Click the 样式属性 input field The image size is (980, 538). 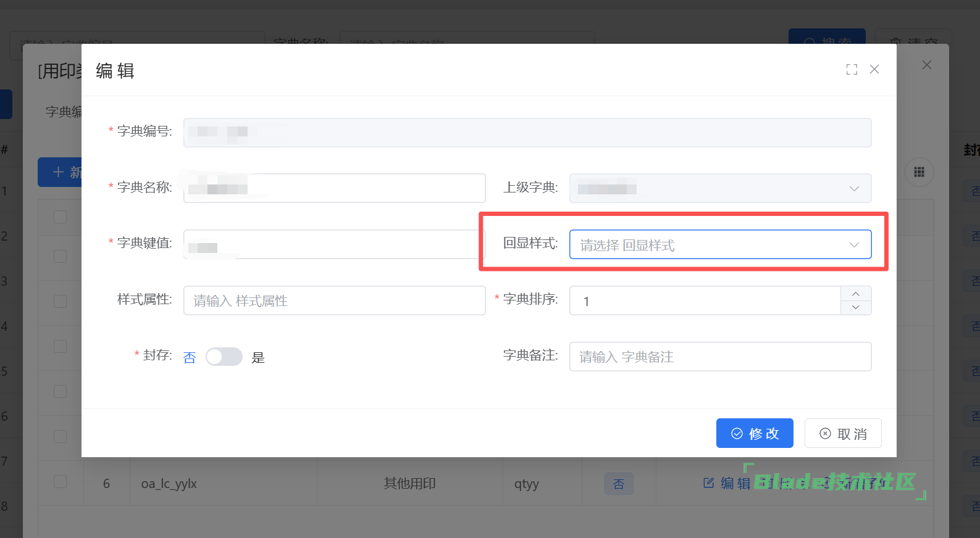(334, 300)
